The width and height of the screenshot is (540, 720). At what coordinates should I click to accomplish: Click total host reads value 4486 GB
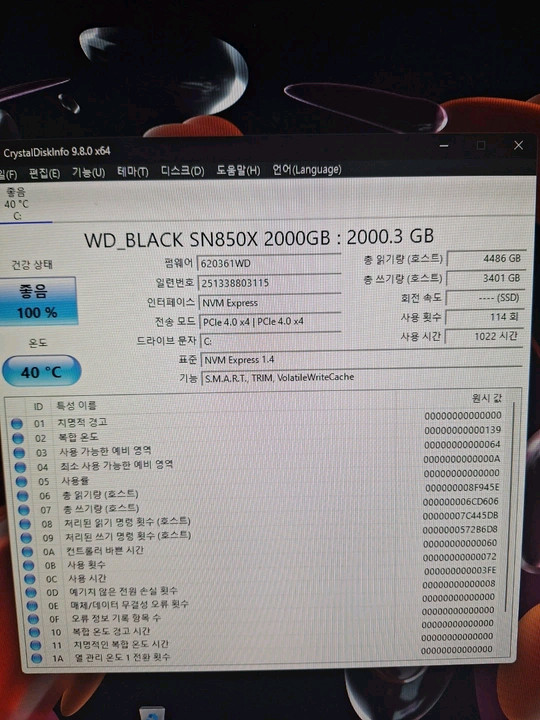click(486, 259)
